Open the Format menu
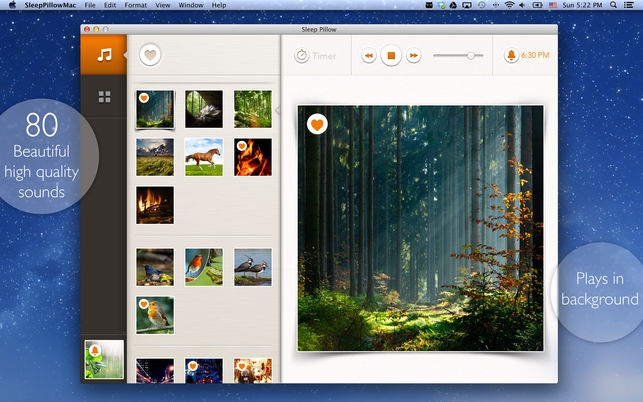 point(135,5)
